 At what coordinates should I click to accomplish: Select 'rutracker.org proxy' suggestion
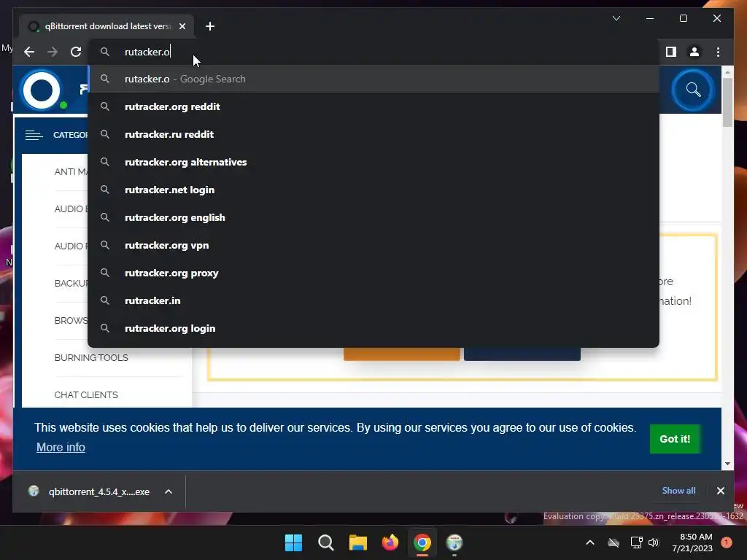pos(373,273)
